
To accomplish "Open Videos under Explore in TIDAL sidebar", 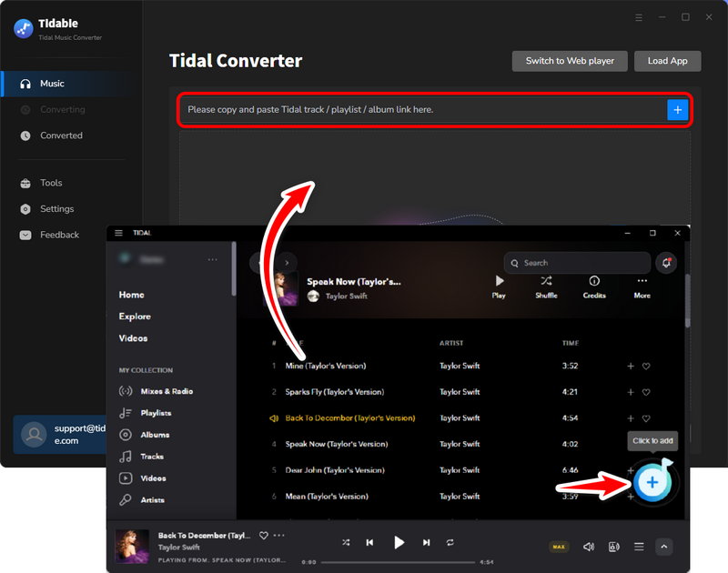I will click(x=133, y=338).
